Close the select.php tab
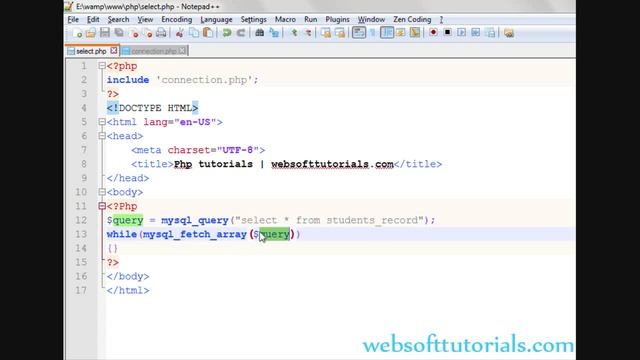Image resolution: width=640 pixels, height=360 pixels. (114, 51)
